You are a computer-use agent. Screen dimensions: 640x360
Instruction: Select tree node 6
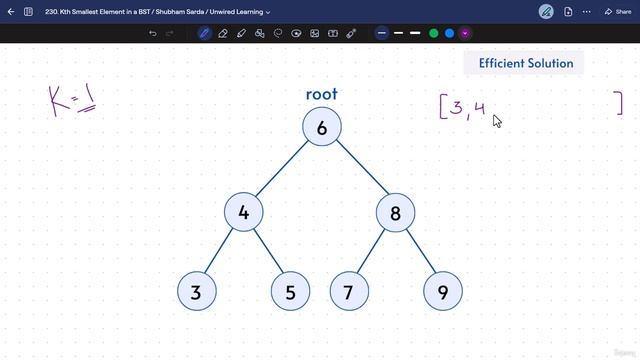click(x=322, y=127)
